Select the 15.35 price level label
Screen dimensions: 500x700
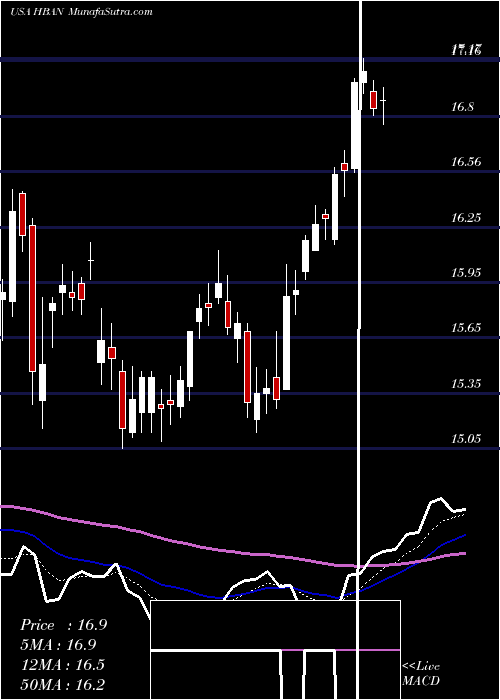pyautogui.click(x=466, y=383)
